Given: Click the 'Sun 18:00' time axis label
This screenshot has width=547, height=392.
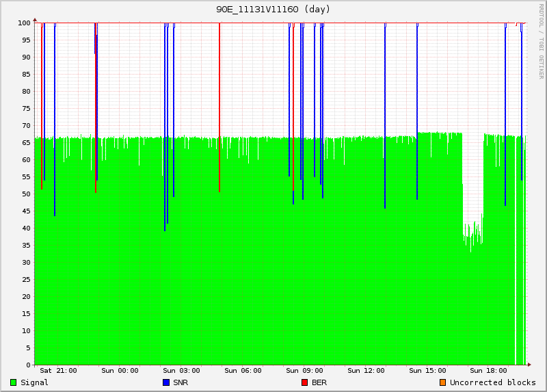Looking at the screenshot, I should click(488, 371).
